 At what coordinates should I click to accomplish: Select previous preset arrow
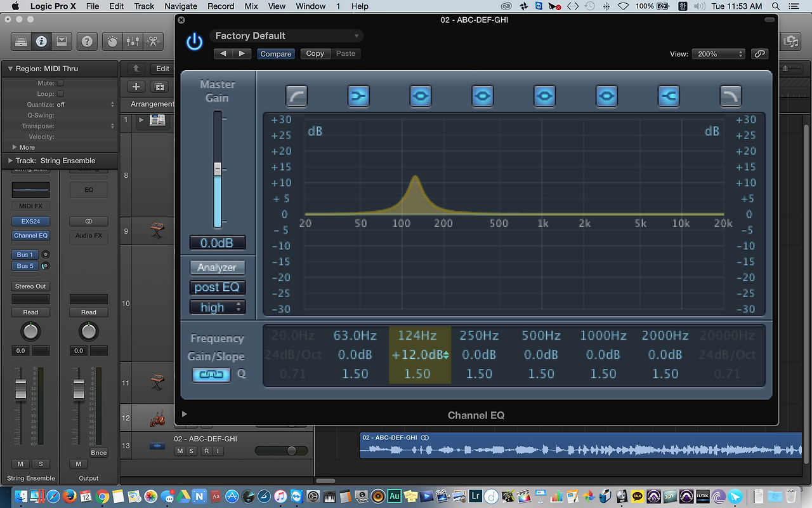pos(223,53)
